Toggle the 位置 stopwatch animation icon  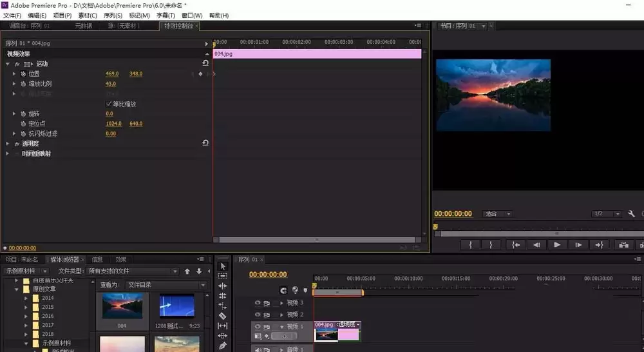tap(23, 73)
